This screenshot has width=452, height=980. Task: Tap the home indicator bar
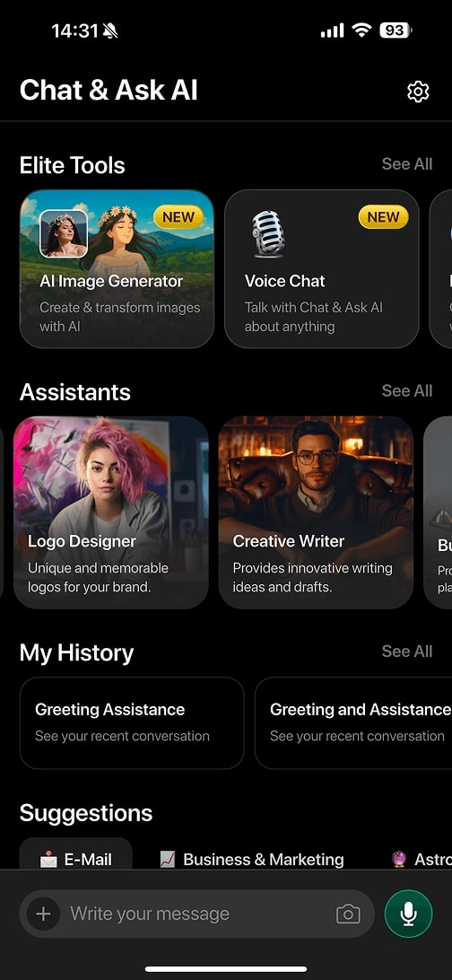[x=226, y=969]
